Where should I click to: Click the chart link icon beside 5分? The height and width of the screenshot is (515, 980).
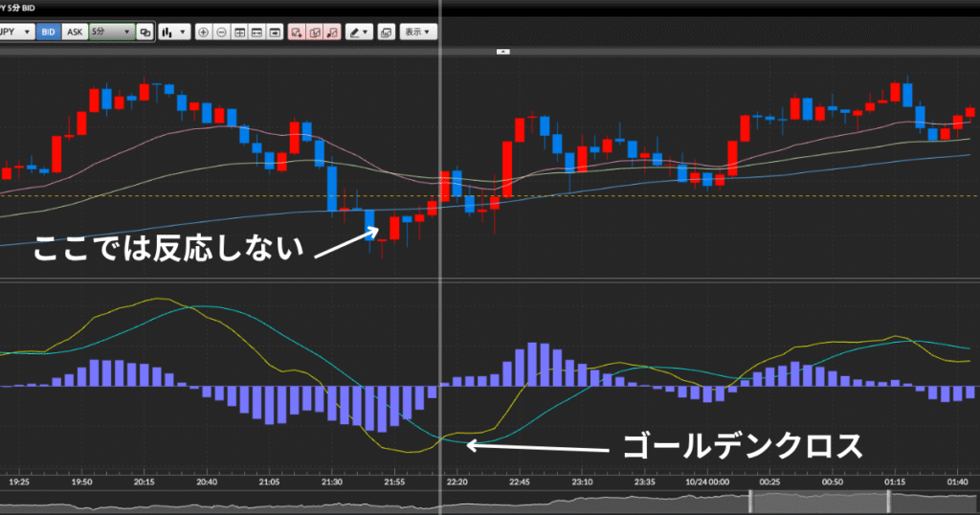tap(145, 32)
